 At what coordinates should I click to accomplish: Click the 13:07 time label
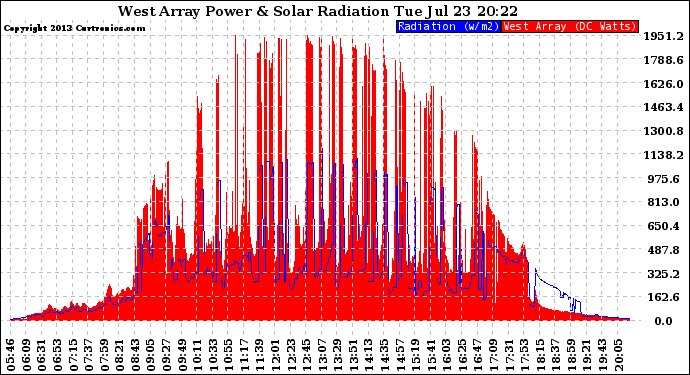point(322,355)
